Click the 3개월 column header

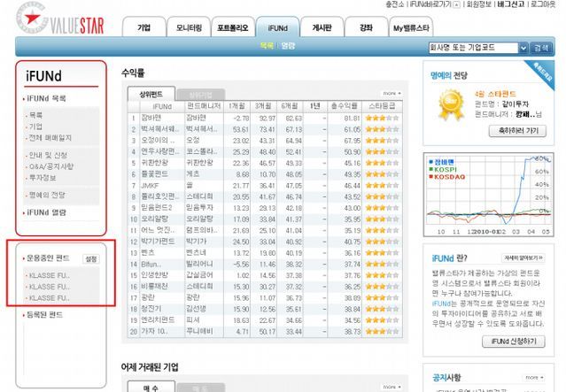(x=263, y=106)
